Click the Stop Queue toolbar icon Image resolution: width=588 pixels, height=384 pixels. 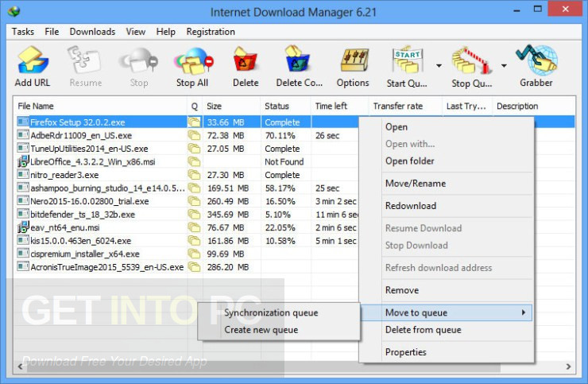click(x=471, y=67)
